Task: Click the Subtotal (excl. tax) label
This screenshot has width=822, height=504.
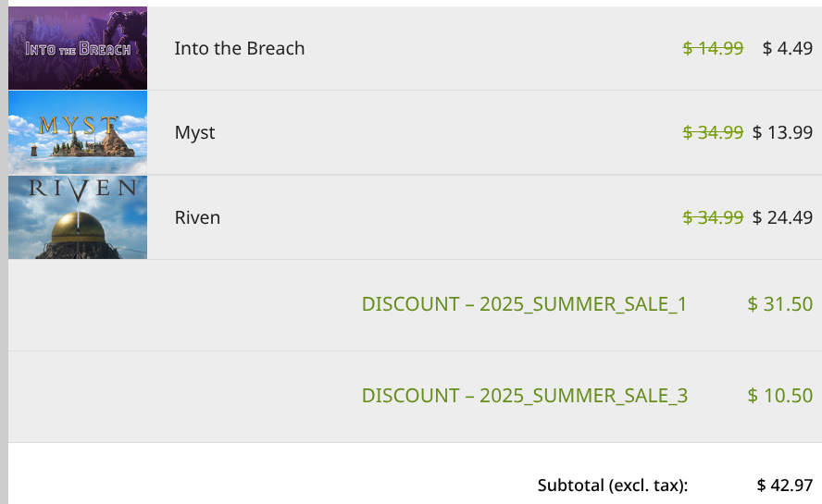Action: 612,486
